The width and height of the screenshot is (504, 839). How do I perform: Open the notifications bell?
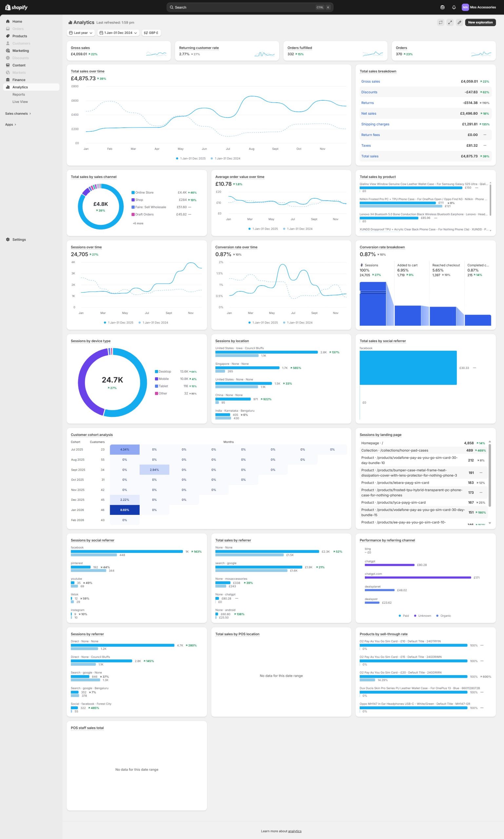coord(454,8)
